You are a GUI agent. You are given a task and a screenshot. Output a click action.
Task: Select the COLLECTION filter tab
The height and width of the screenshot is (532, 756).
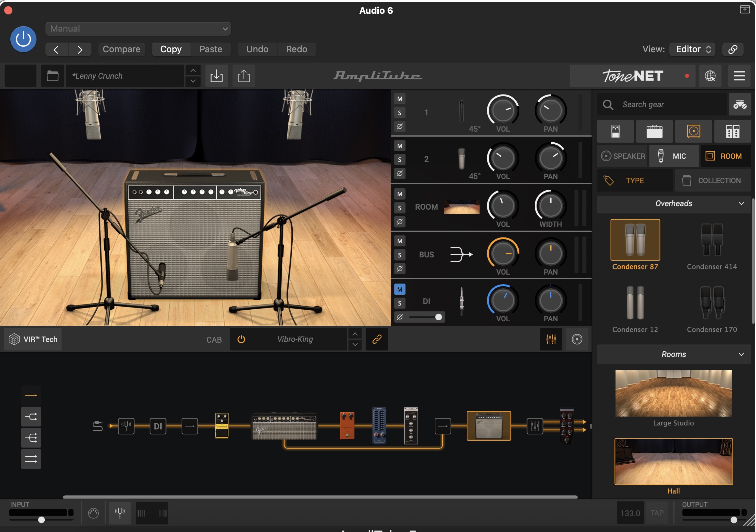713,181
